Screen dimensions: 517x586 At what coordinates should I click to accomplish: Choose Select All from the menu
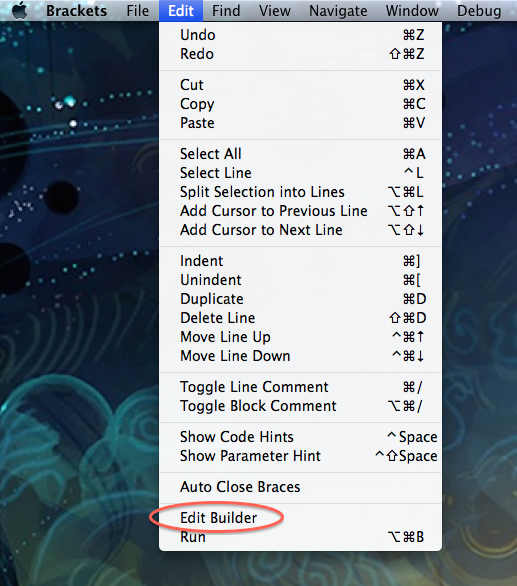300,154
